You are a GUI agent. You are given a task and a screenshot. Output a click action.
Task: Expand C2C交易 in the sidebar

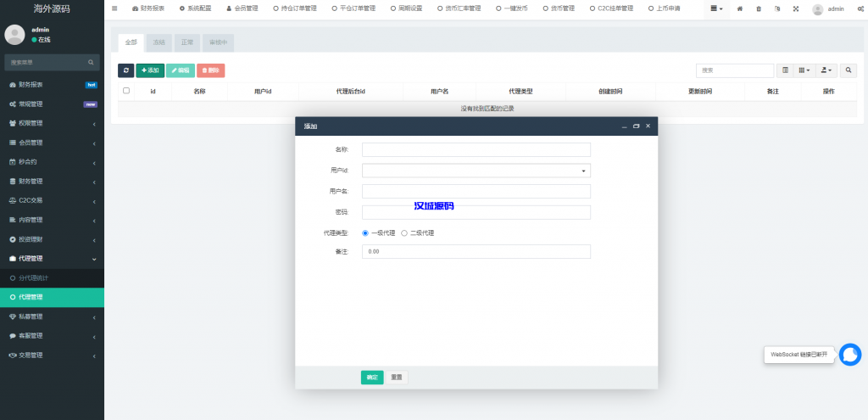click(x=52, y=200)
